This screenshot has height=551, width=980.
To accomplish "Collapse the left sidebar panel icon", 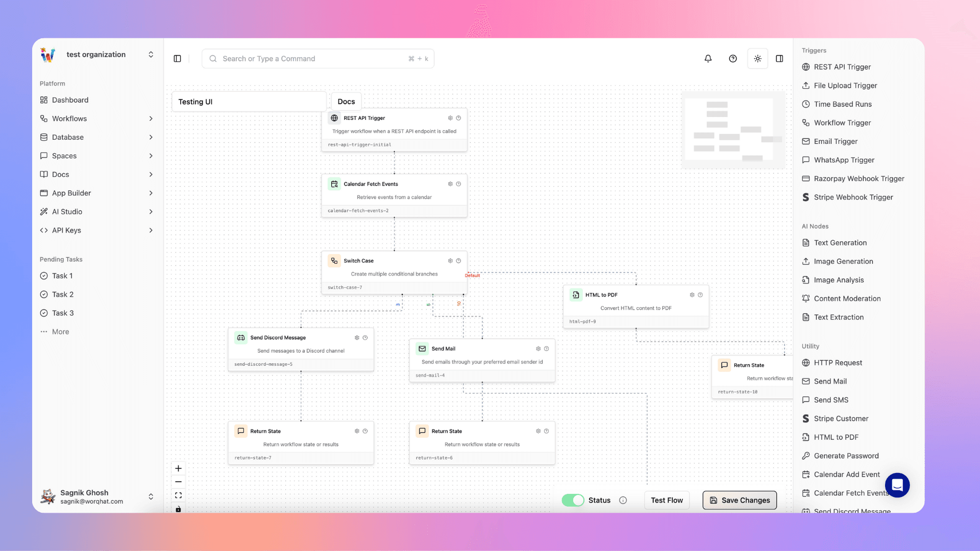I will pyautogui.click(x=177, y=59).
